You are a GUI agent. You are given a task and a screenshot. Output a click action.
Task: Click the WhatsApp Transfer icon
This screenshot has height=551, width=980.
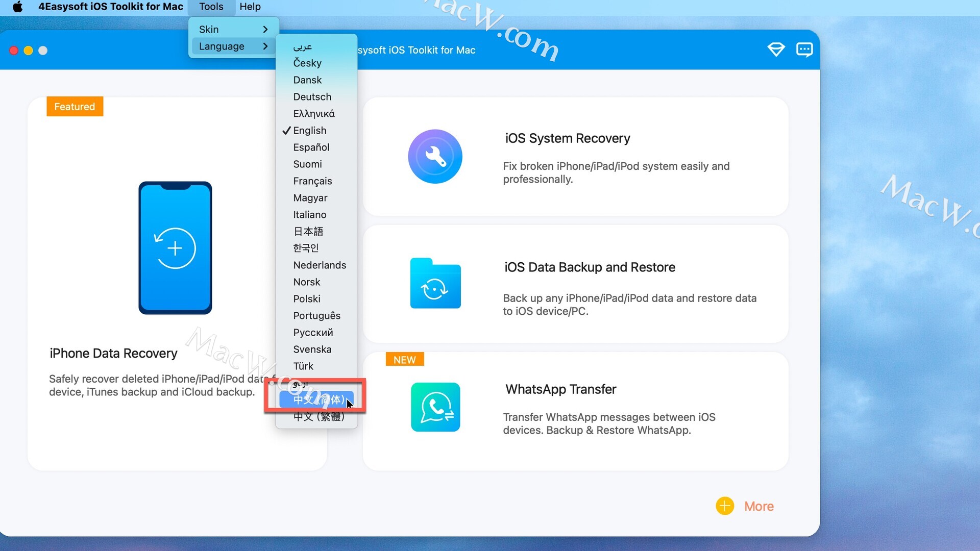(x=435, y=407)
